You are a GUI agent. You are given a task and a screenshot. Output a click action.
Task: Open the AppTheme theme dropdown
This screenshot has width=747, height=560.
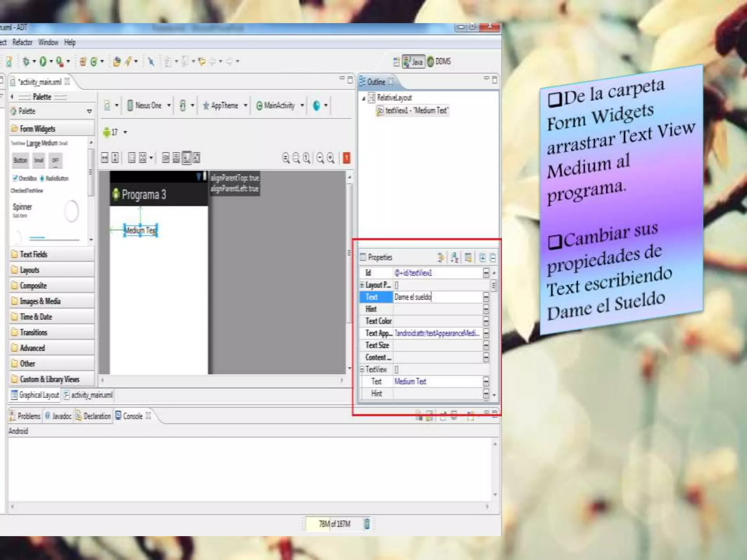tap(225, 106)
